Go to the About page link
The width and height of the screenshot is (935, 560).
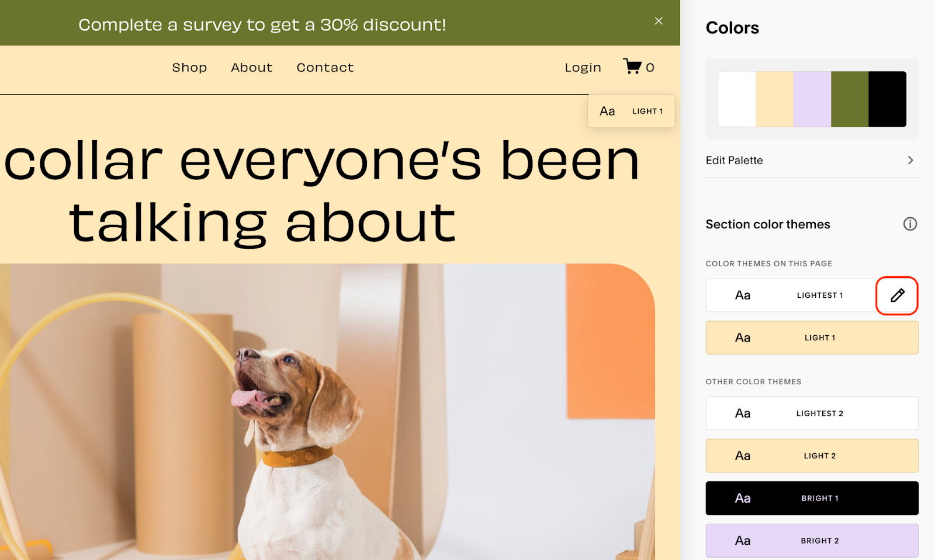point(251,68)
